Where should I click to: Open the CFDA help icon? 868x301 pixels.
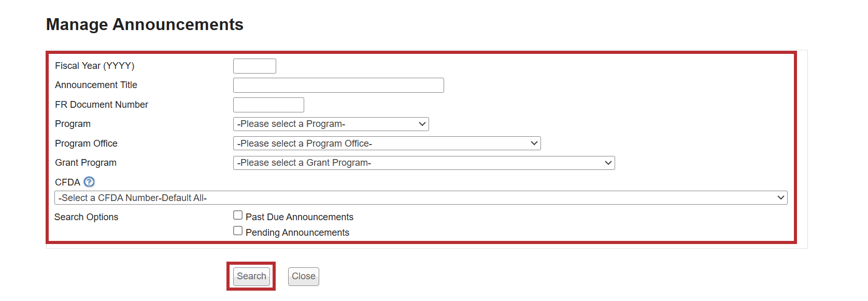tap(89, 182)
